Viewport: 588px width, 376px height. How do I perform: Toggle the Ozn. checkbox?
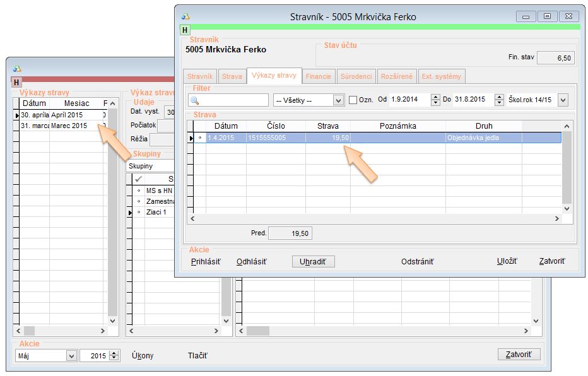click(353, 100)
